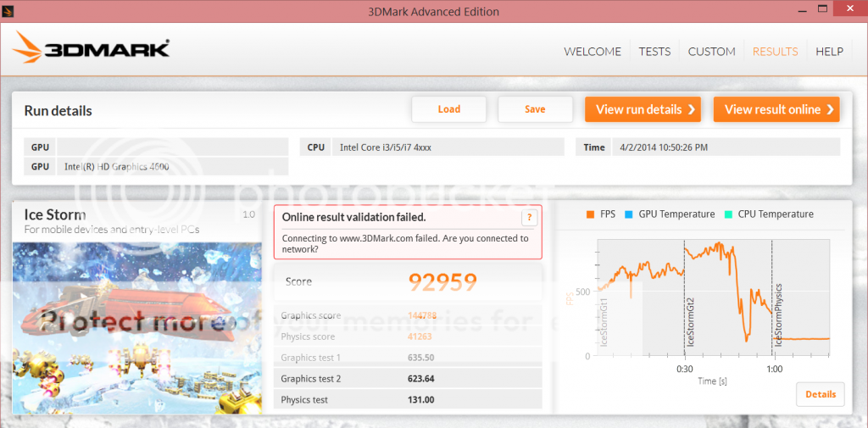Image resolution: width=868 pixels, height=428 pixels.
Task: Go to the WELCOME tab
Action: (593, 52)
